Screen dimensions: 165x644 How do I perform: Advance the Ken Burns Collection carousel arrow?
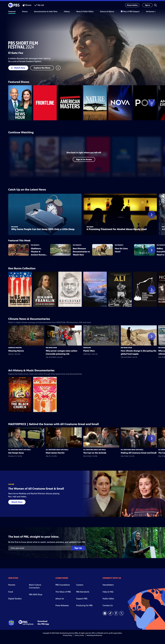(x=151, y=289)
